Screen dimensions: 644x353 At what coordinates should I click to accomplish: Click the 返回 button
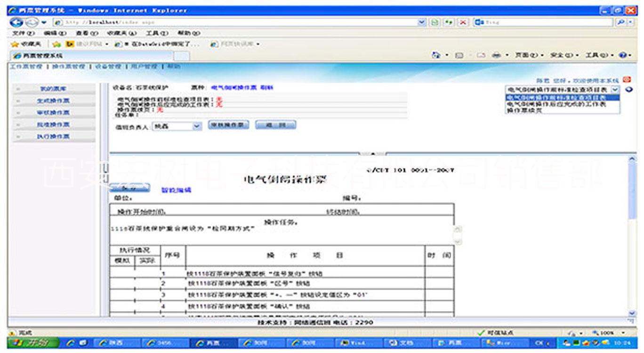[276, 125]
